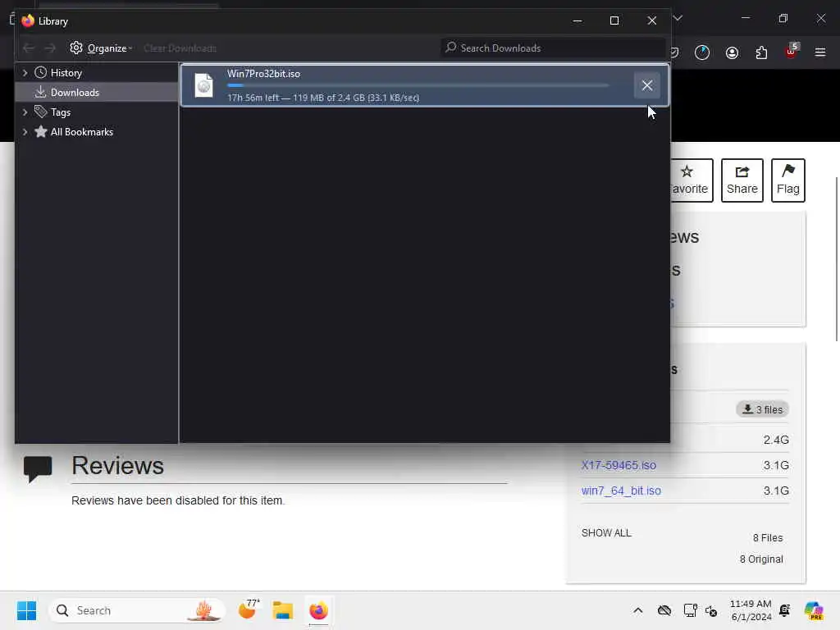Click the Library back arrow
The width and height of the screenshot is (840, 630).
(x=29, y=48)
